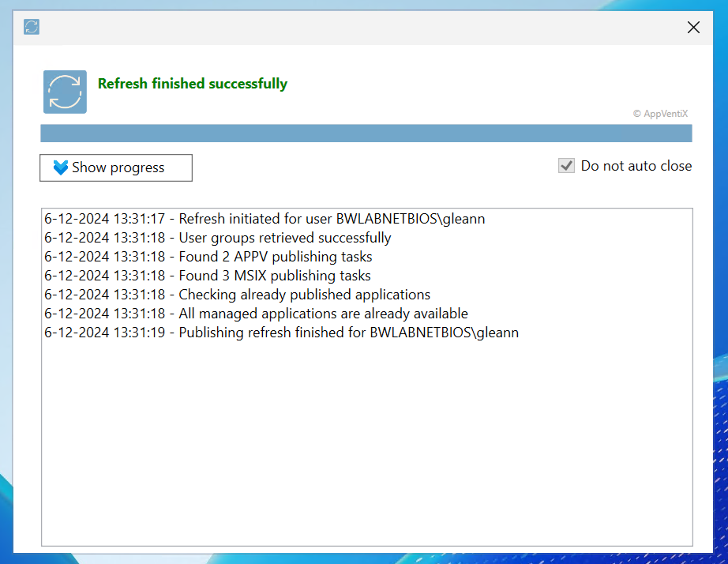Image resolution: width=728 pixels, height=564 pixels.
Task: Click the "Checking already published applications" log entry
Action: tap(237, 295)
